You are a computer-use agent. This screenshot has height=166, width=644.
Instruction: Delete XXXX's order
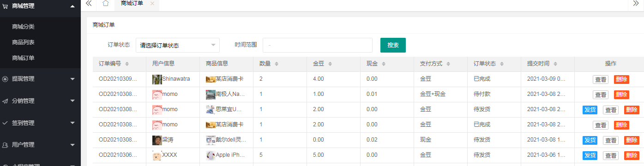[x=632, y=155]
